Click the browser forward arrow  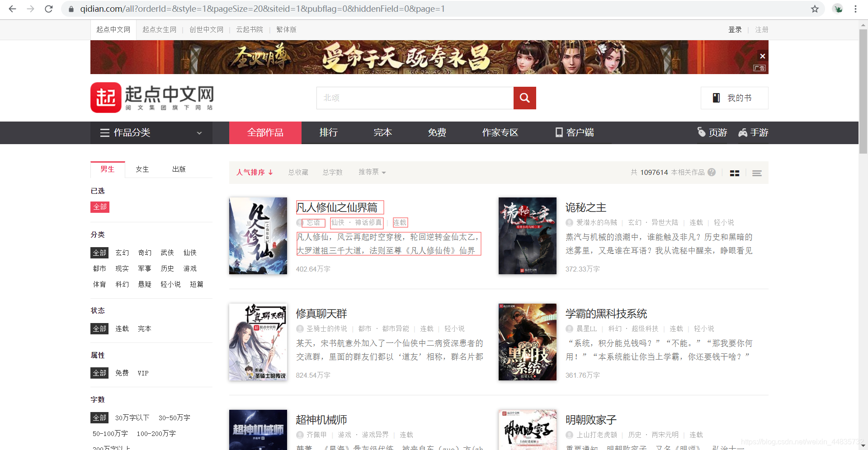tap(30, 9)
